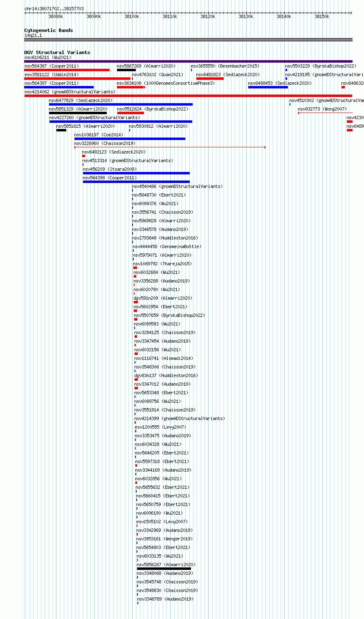Click the esv1200555 (Levy2007) label
Viewport: 364px width, 619px height.
160,427
